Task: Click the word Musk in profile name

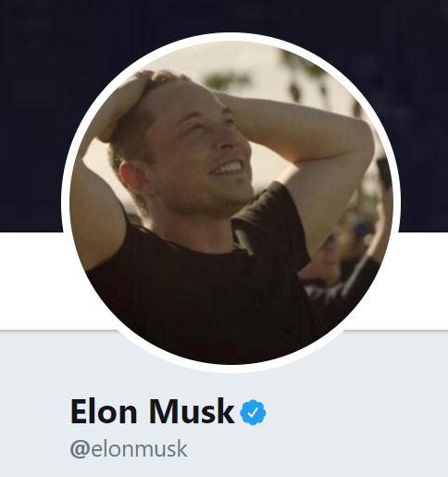Action: point(192,411)
